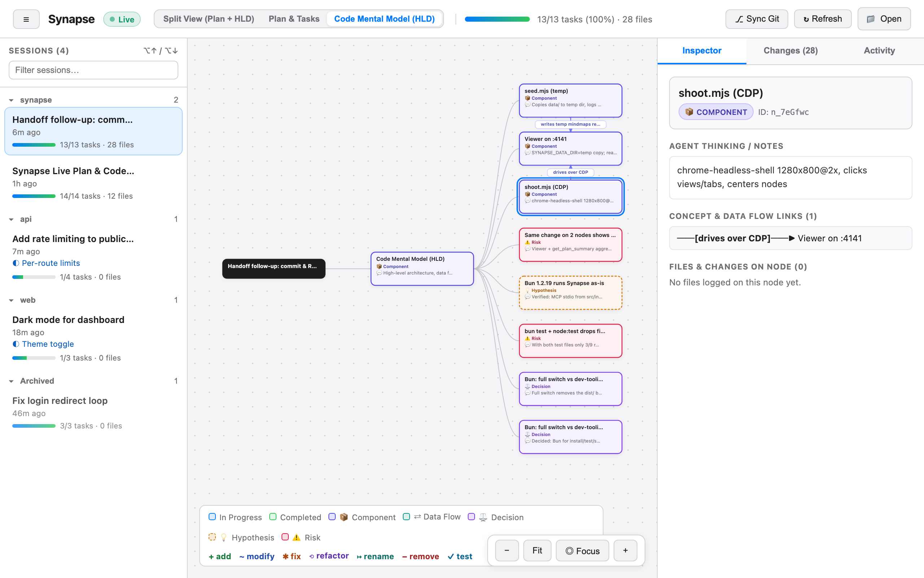Toggle Decision legend checkbox
Image resolution: width=924 pixels, height=578 pixels.
click(471, 517)
